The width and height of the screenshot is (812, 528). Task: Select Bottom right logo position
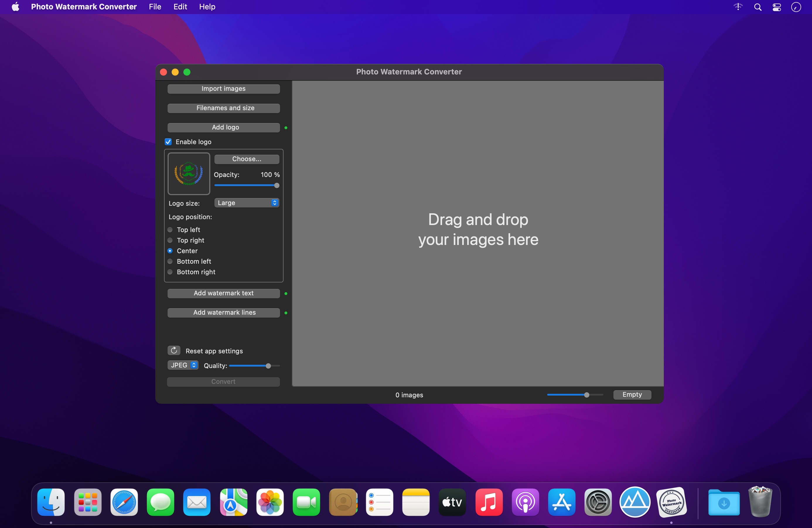pos(170,272)
